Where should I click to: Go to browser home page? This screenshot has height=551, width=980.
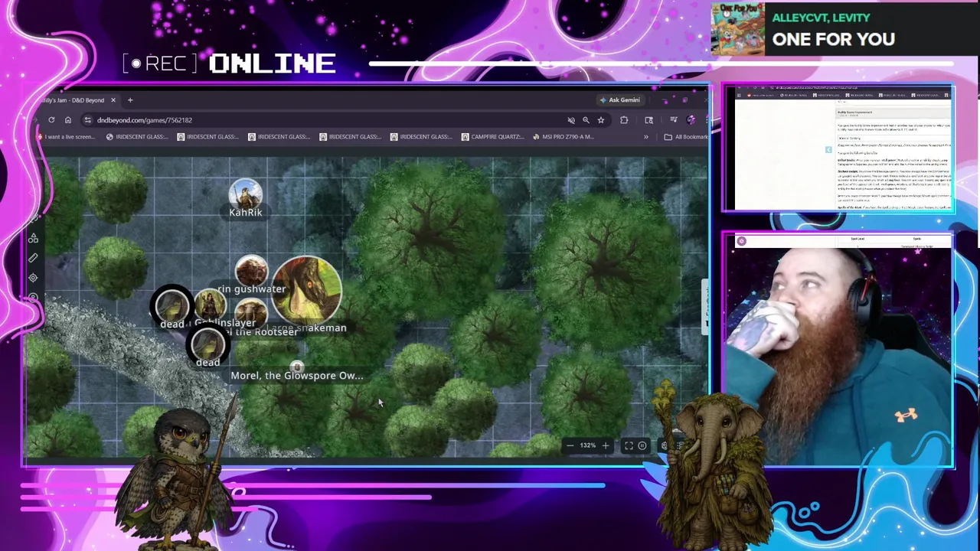68,120
